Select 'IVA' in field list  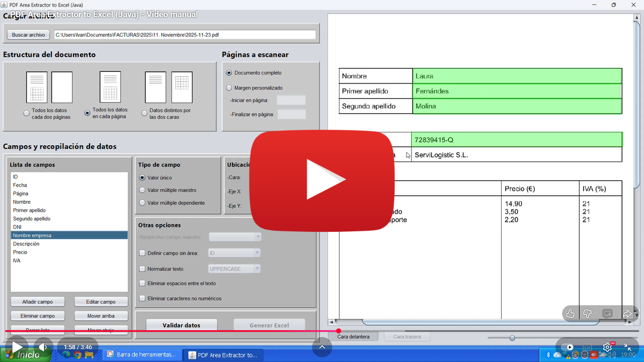point(69,260)
